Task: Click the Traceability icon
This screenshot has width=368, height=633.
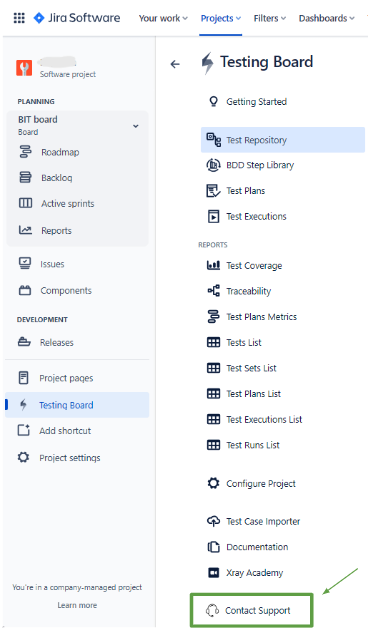Action: [x=213, y=291]
